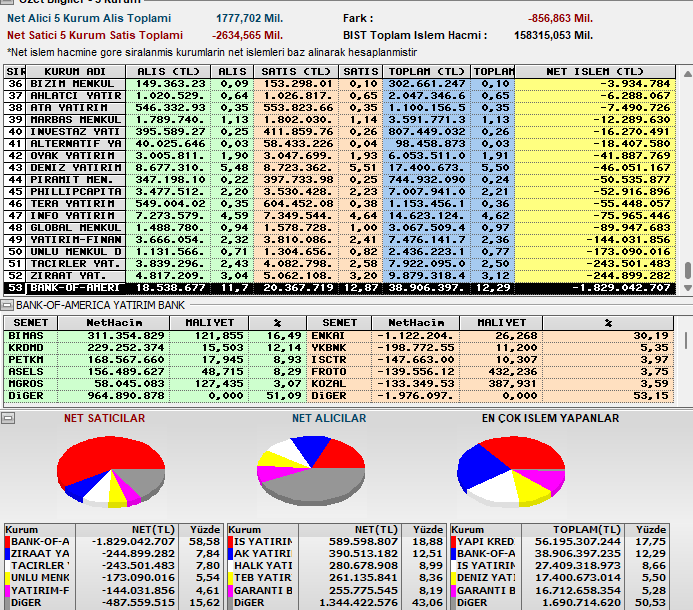Click YKBNK in sold stocks list
Image resolution: width=693 pixels, height=610 pixels.
(329, 348)
